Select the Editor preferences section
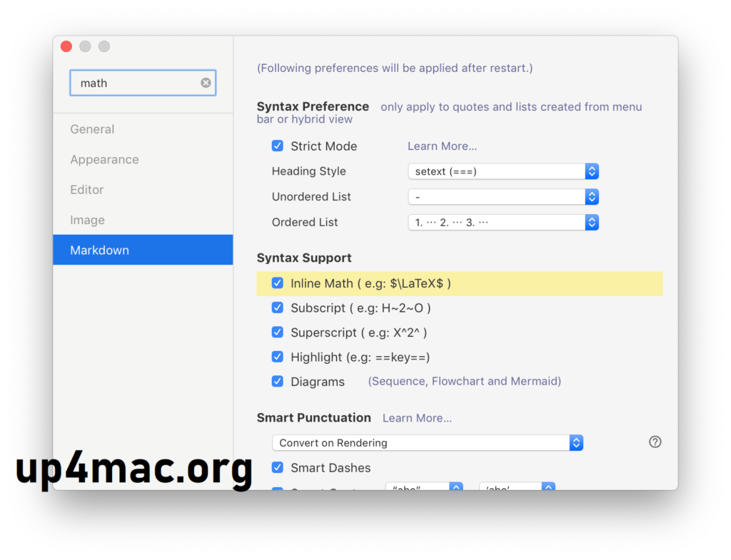The width and height of the screenshot is (731, 560). click(x=86, y=190)
